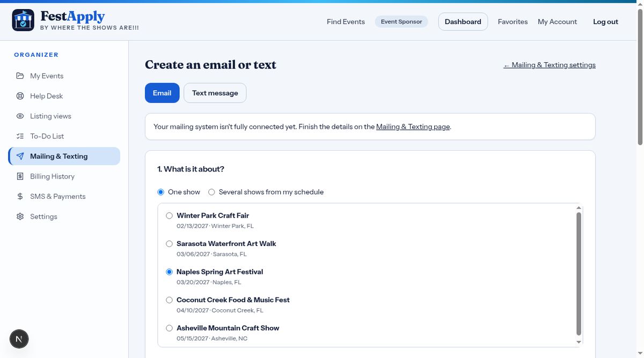
Task: Open Listing views in the sidebar
Action: pyautogui.click(x=64, y=116)
